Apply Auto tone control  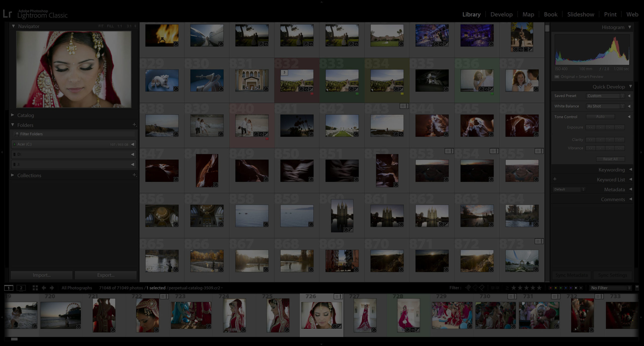point(600,117)
